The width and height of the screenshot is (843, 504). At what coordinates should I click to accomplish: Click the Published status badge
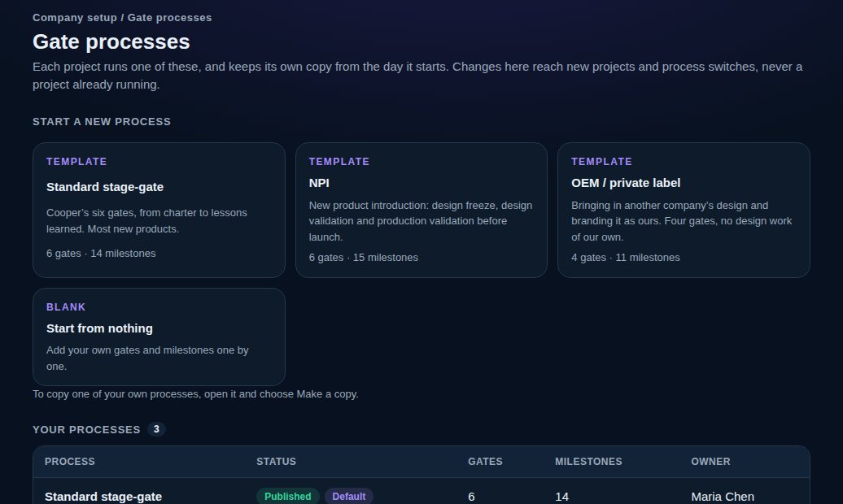[x=287, y=497]
